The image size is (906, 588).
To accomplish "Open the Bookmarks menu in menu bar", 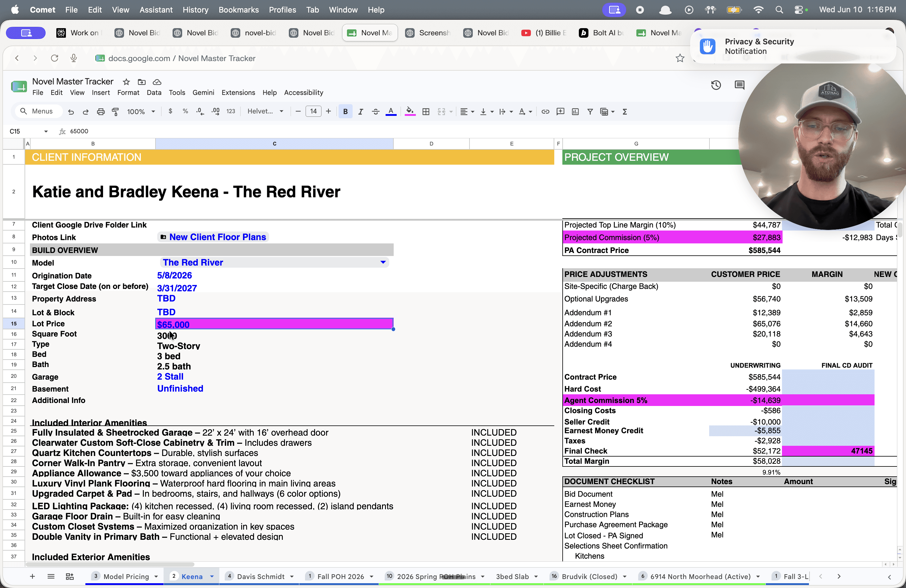I will pyautogui.click(x=238, y=10).
